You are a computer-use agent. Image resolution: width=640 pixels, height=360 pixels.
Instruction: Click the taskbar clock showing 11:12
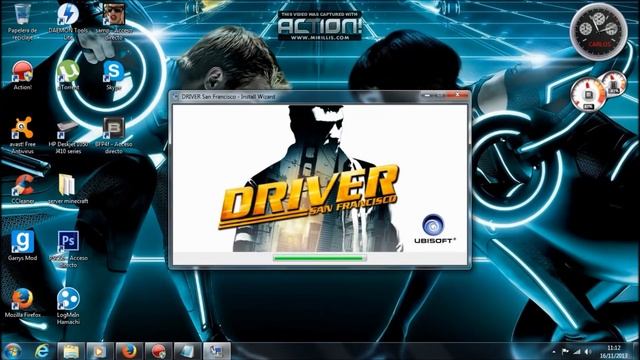click(614, 351)
